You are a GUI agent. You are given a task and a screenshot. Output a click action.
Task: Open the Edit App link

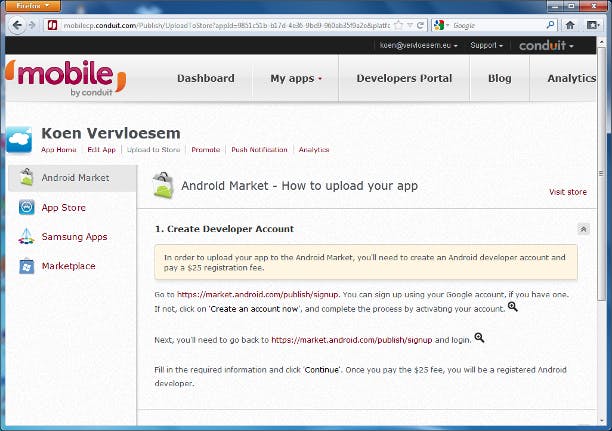[101, 150]
